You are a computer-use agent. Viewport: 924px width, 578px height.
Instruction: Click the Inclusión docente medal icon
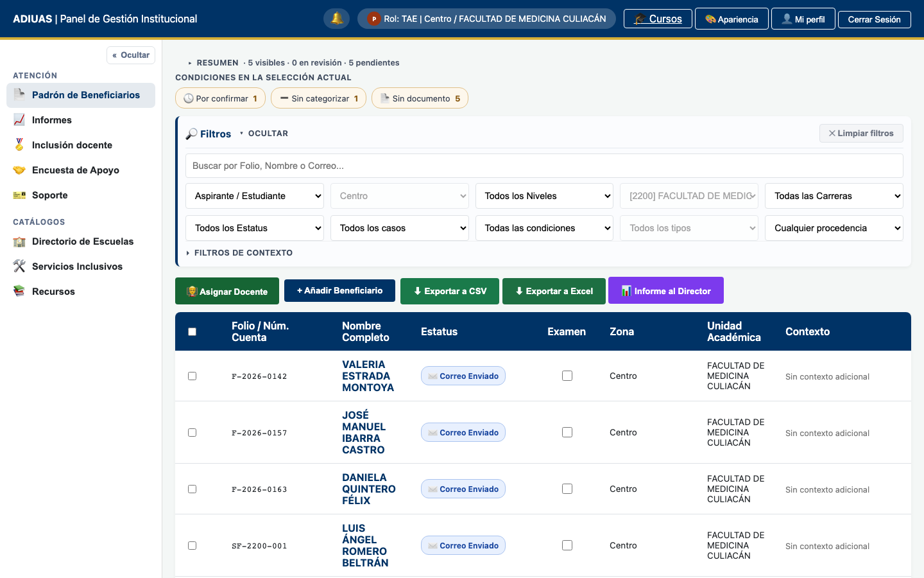point(19,144)
